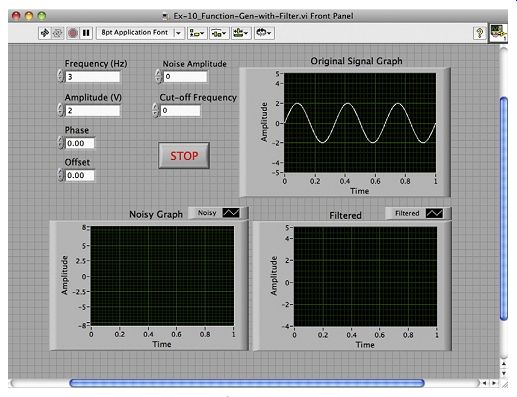517x397 pixels.
Task: Open the 8pt Application Font dropdown
Action: 140,33
